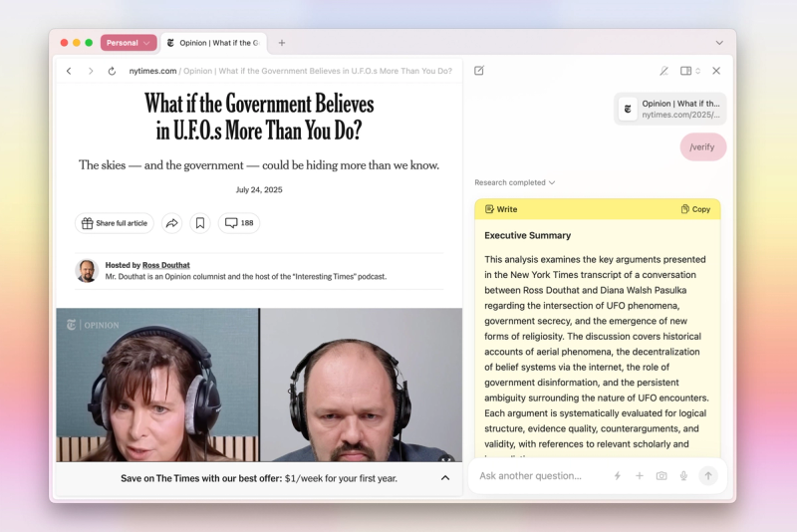Click the Executive Summary heading
Image resolution: width=797 pixels, height=532 pixels.
click(x=528, y=235)
